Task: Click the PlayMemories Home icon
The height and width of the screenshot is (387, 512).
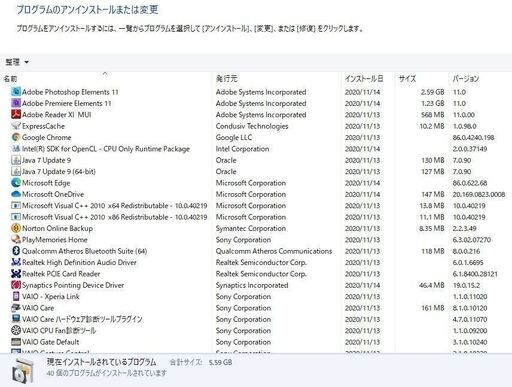Action: pos(16,239)
